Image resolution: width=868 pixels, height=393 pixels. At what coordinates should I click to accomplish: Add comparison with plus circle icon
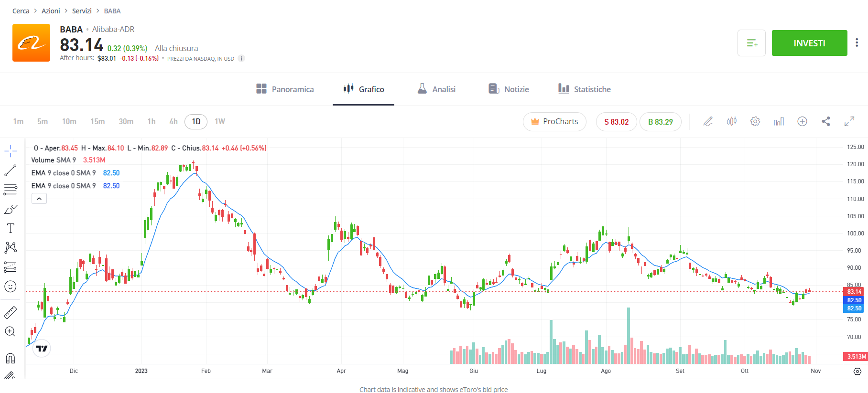point(803,121)
